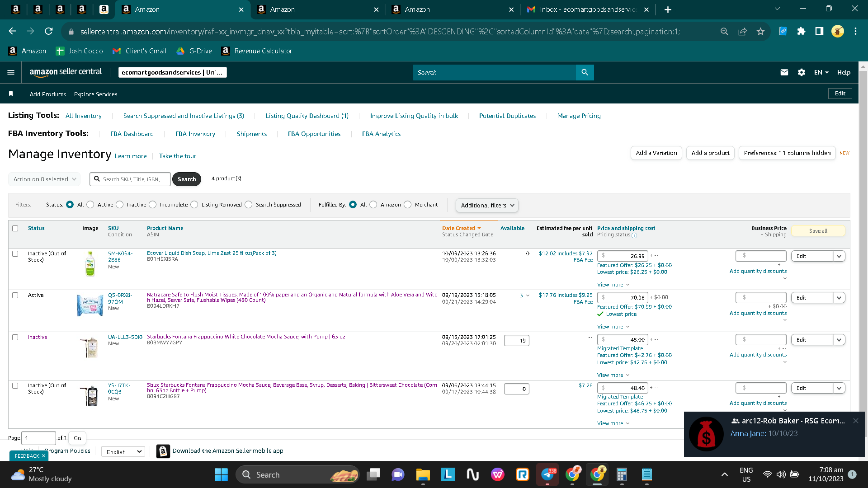868x488 pixels.
Task: Open messages envelope icon
Action: click(784, 72)
